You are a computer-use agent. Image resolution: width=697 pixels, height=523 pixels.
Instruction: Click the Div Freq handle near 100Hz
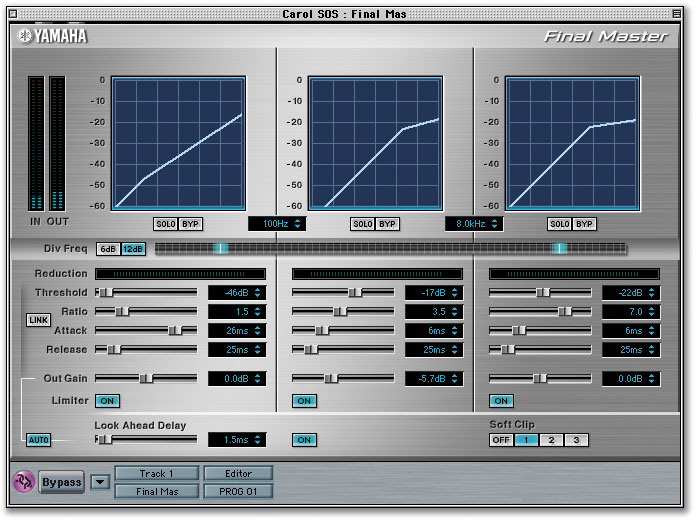click(x=220, y=248)
